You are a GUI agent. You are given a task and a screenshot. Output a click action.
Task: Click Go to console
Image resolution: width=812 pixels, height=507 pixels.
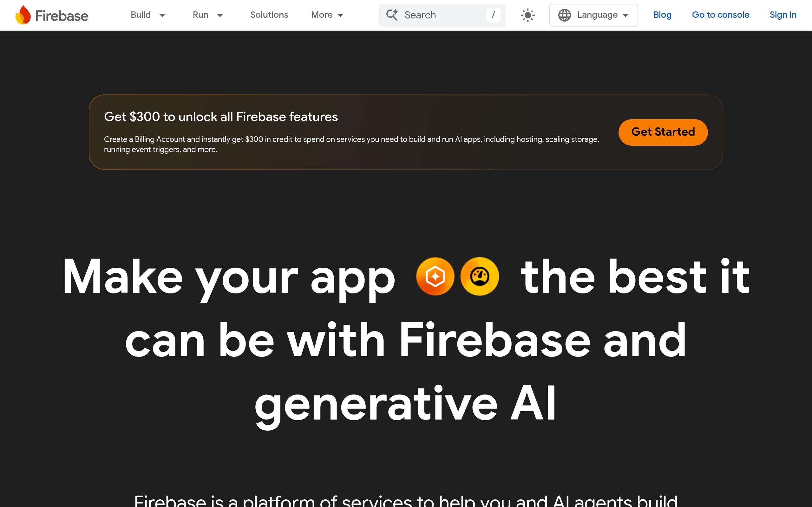(720, 15)
